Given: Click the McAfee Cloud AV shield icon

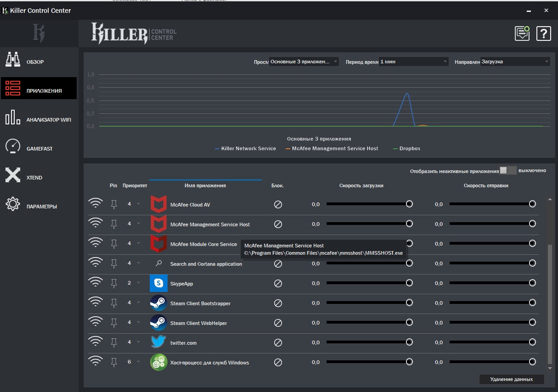Looking at the screenshot, I should point(158,204).
